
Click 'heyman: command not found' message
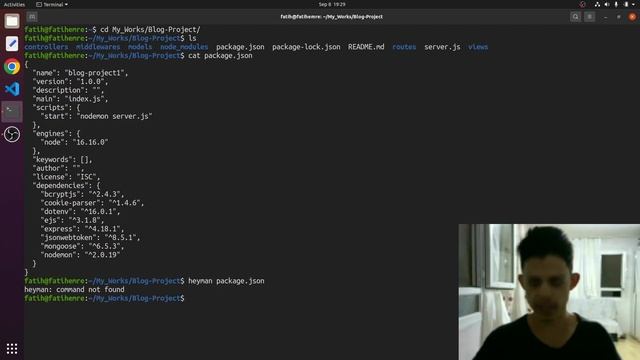pos(74,290)
